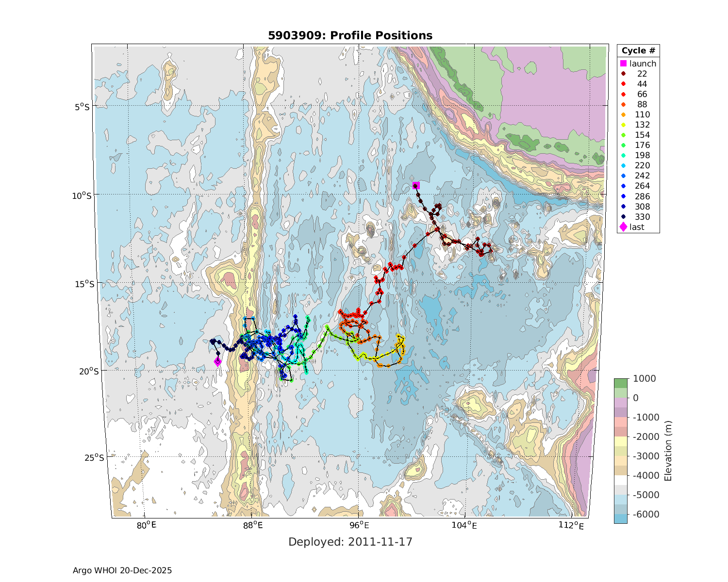Click the Elevation (m) colorbar label

(x=668, y=451)
